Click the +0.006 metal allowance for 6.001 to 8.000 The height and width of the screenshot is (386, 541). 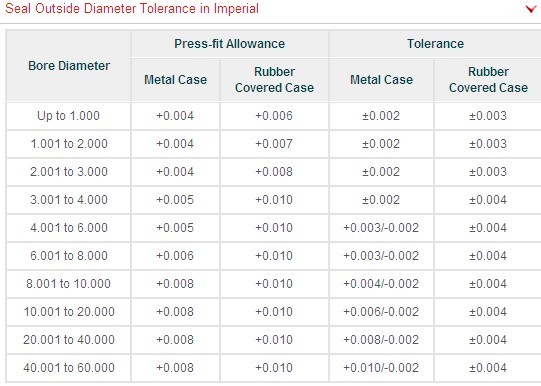coord(175,256)
